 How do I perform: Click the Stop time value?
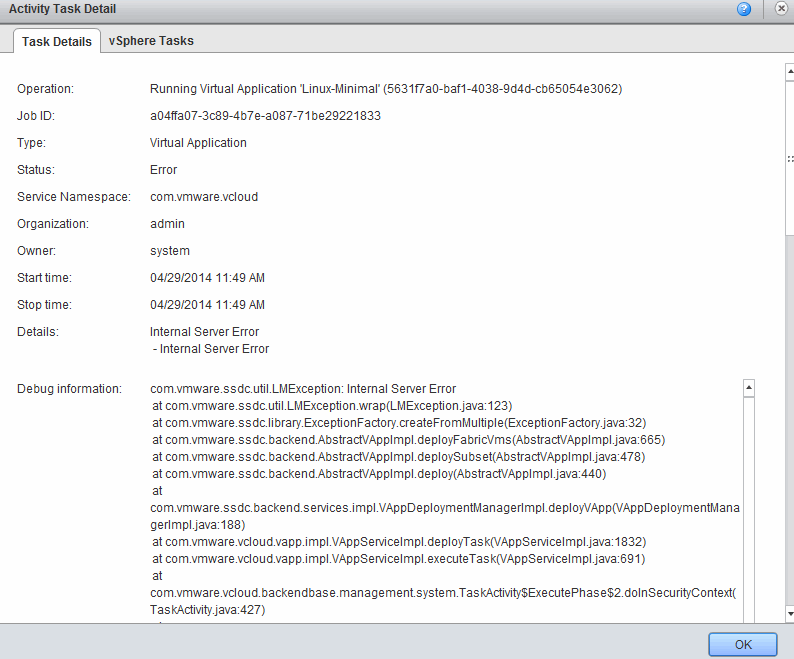(207, 305)
